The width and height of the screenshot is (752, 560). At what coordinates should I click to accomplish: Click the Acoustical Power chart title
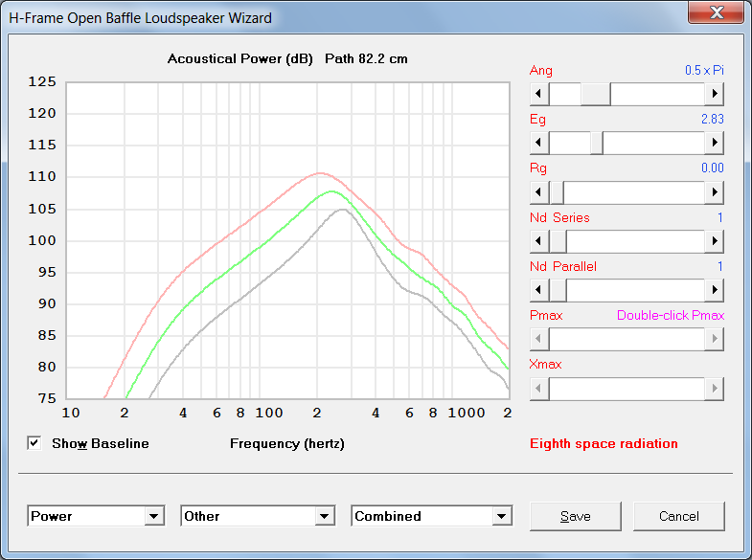coord(239,59)
